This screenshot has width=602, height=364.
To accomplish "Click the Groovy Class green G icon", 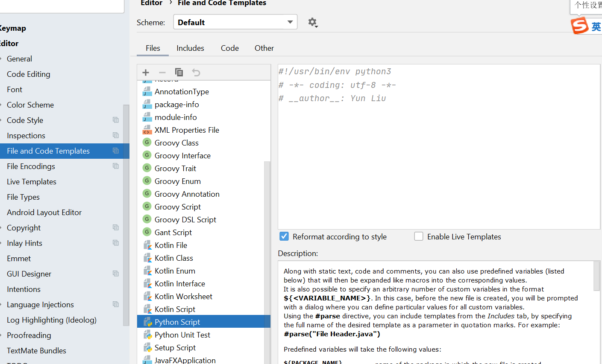I will tap(147, 143).
